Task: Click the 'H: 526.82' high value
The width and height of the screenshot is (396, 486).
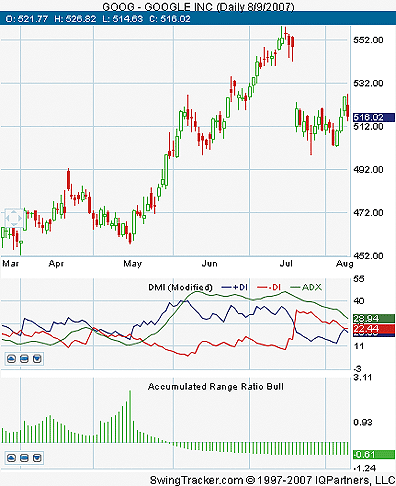Action: click(x=75, y=19)
